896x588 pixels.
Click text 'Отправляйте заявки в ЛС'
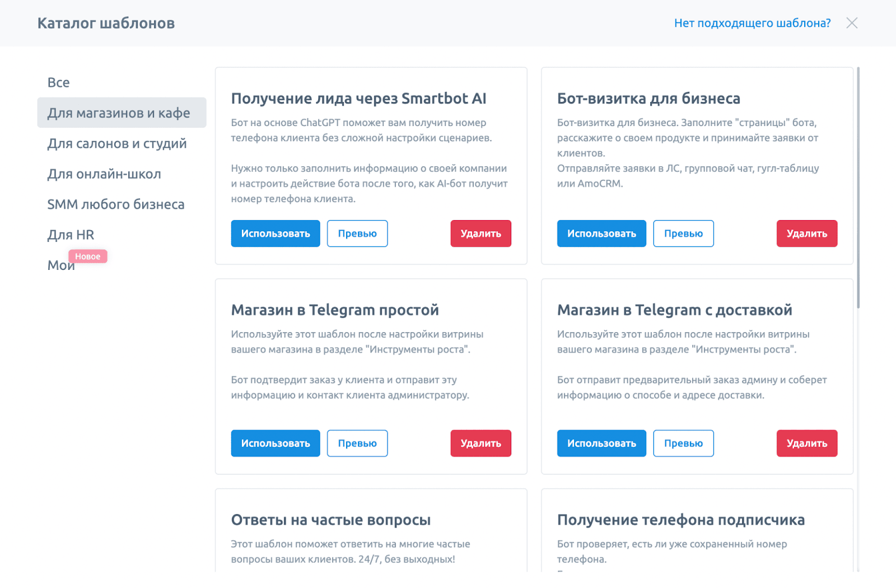688,176
